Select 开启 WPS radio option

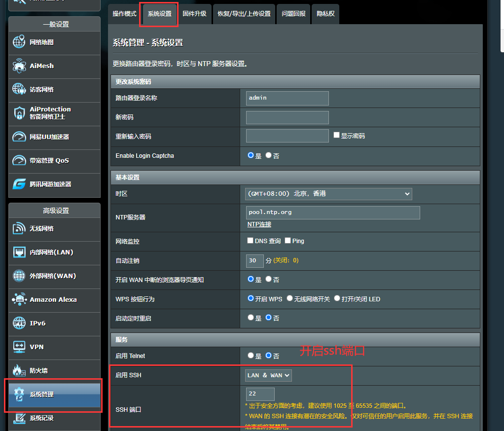[x=251, y=298]
